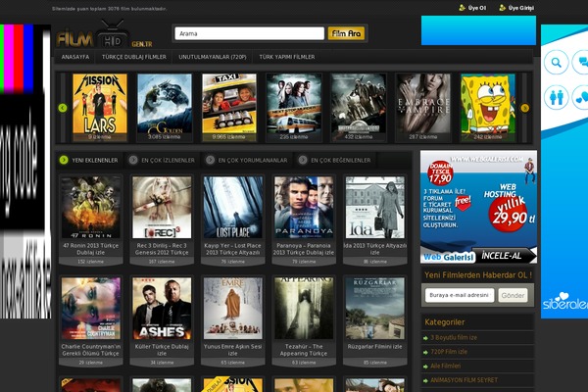This screenshot has height=392, width=588.
Task: Click 'Küller Türkçe Dublaj izle' title
Action: [x=162, y=350]
